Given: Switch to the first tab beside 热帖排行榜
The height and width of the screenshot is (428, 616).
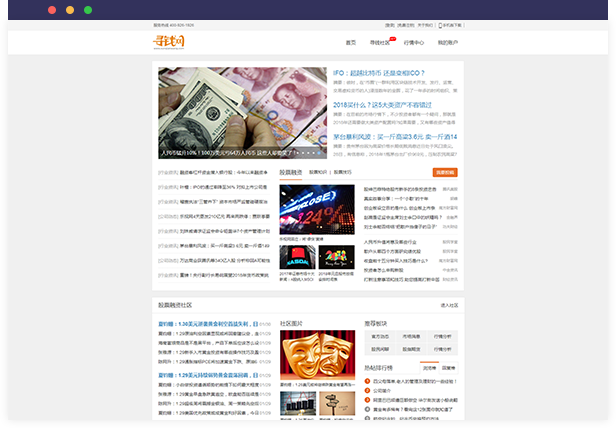Looking at the screenshot, I should (x=429, y=368).
